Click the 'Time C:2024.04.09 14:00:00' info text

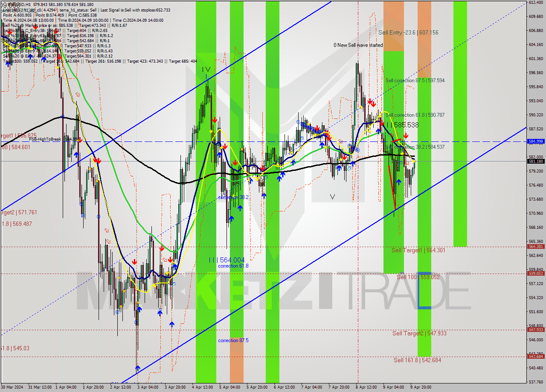coord(137,20)
